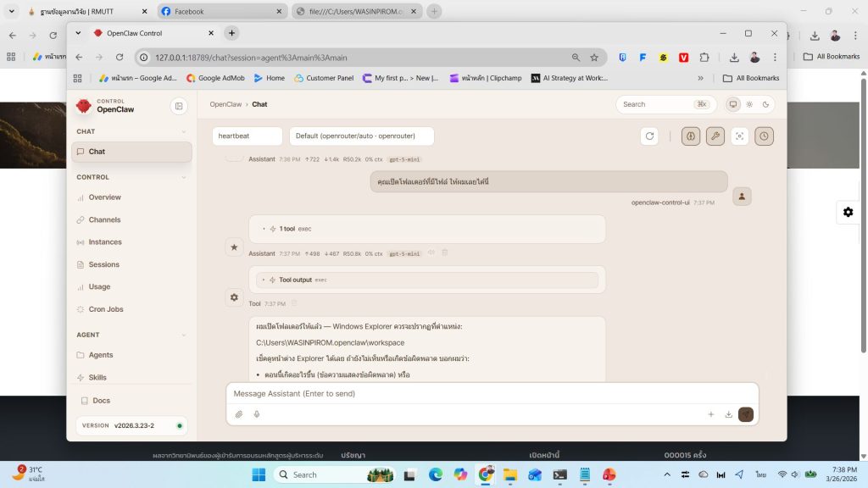Toggle the brain thinking icon button
868x488 pixels.
pyautogui.click(x=691, y=136)
